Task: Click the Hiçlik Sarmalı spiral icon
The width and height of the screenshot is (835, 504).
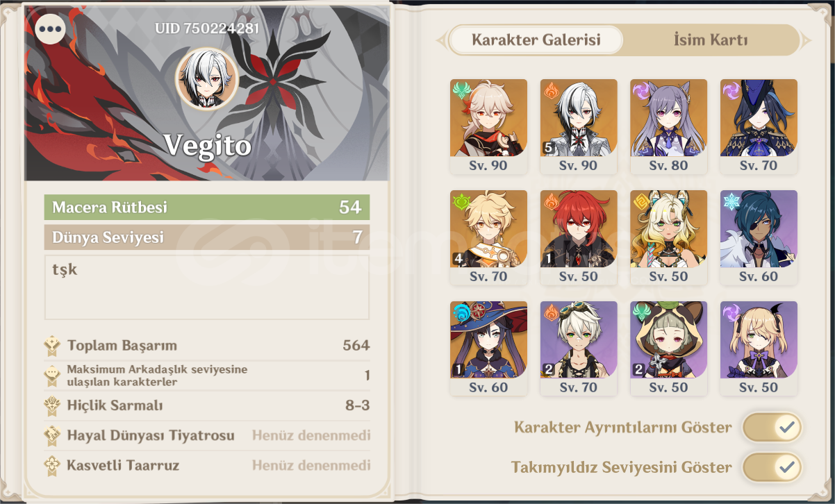Action: point(52,405)
